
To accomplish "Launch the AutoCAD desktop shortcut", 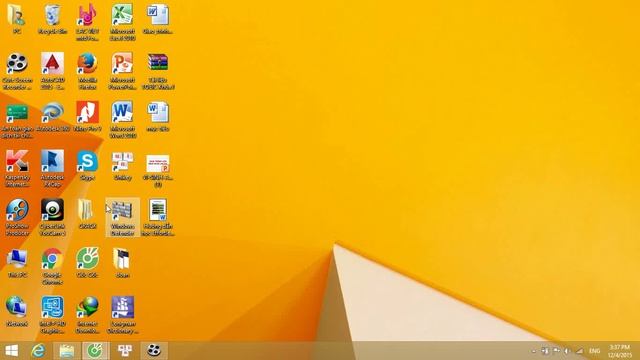I will (52, 71).
